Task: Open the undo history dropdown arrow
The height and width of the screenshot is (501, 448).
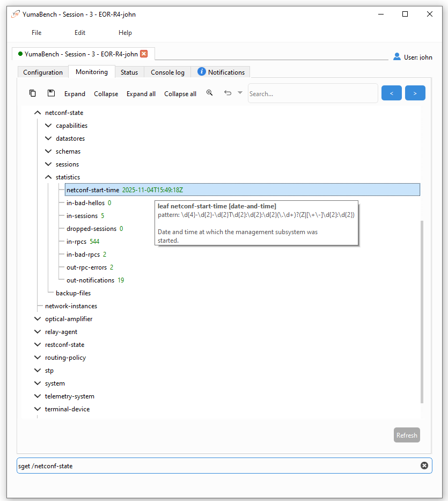Action: tap(240, 93)
